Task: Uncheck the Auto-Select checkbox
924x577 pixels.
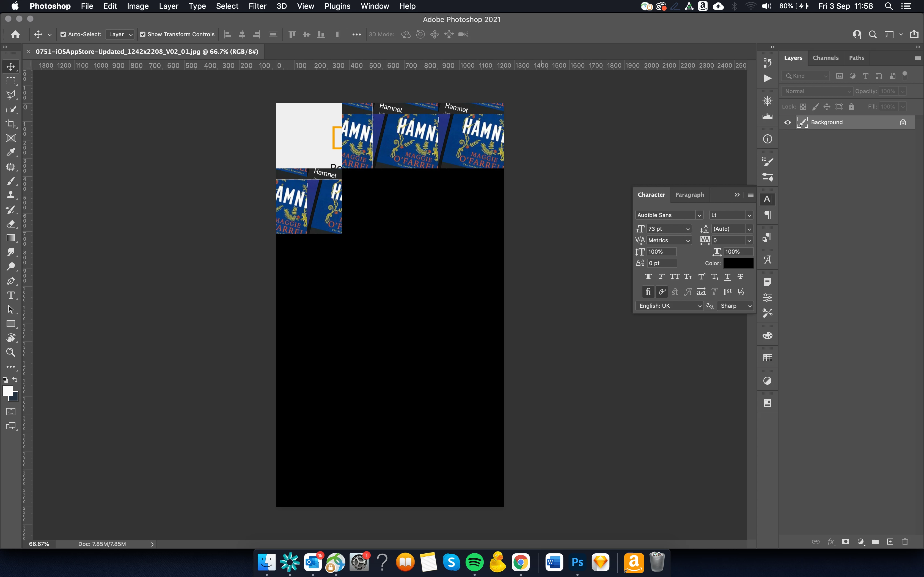Action: click(63, 34)
